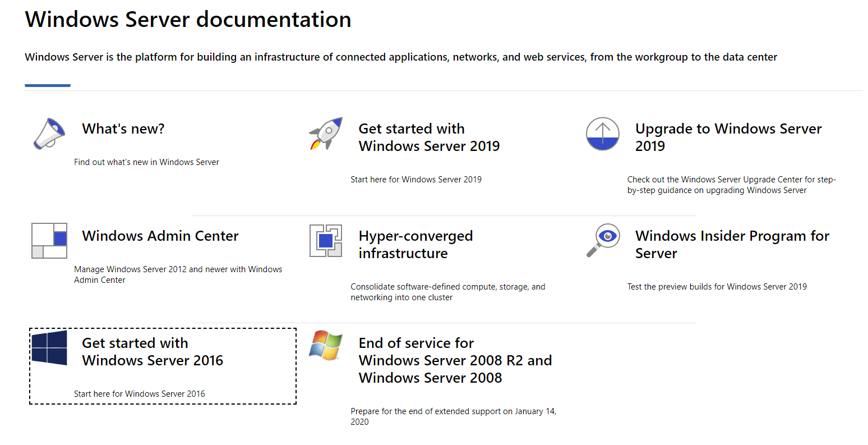
Task: Click the Windows Admin Center grid icon
Action: (49, 241)
